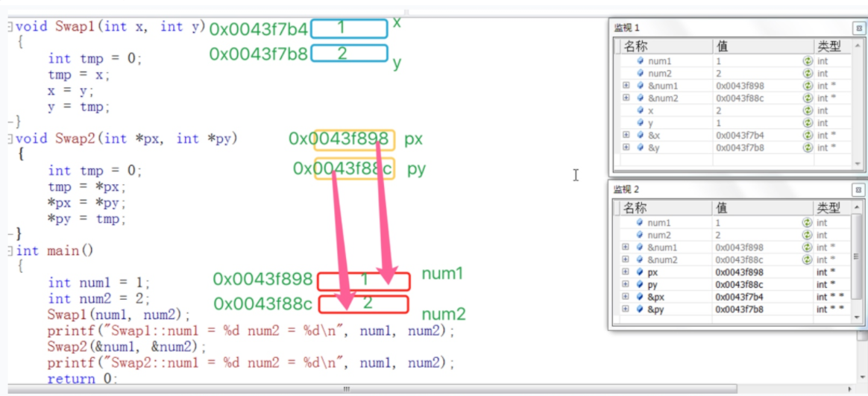Refresh x value in 监视 1

[x=808, y=111]
